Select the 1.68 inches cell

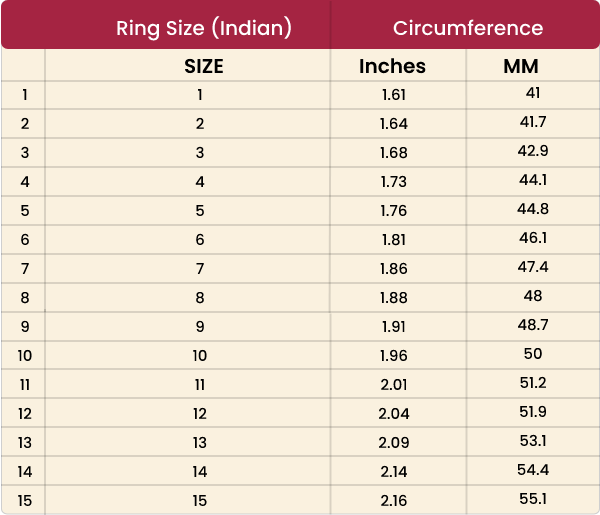(394, 153)
